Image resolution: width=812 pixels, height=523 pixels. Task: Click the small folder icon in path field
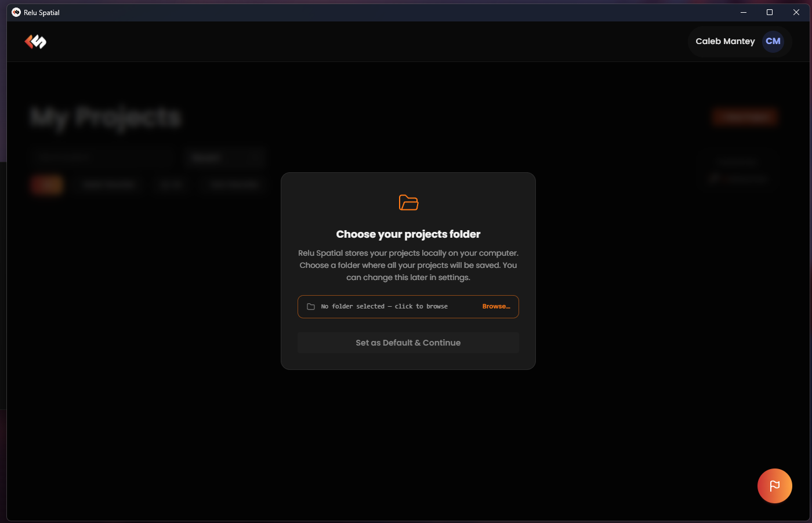tap(311, 307)
